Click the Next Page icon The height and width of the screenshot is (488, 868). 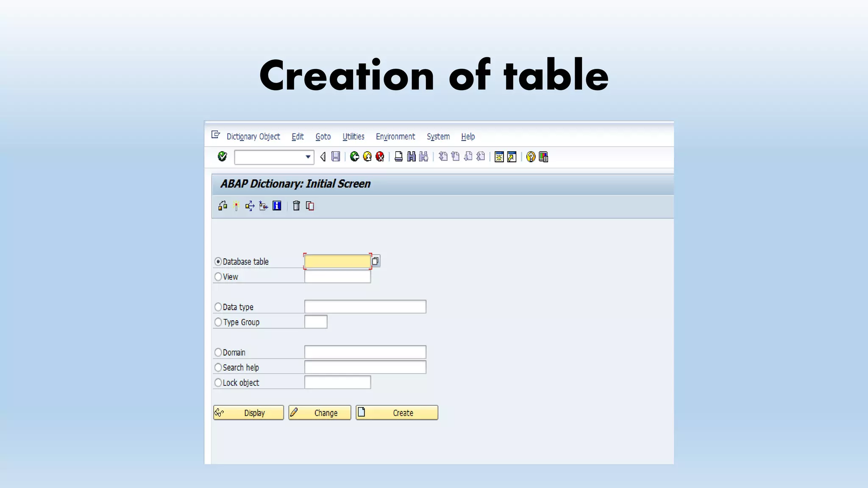pyautogui.click(x=468, y=157)
